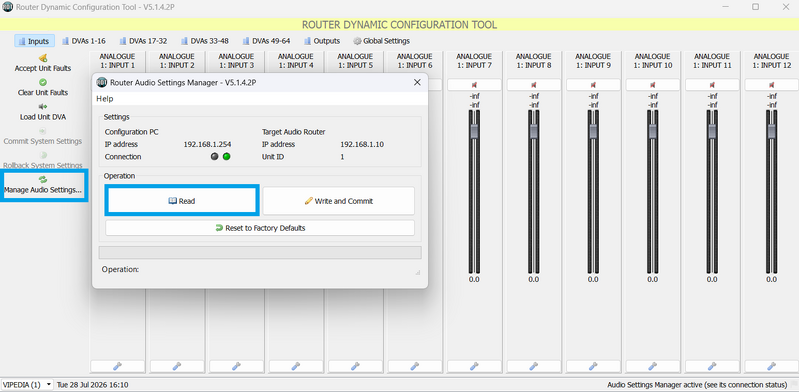
Task: Mute the Input 8 channel
Action: (x=534, y=85)
